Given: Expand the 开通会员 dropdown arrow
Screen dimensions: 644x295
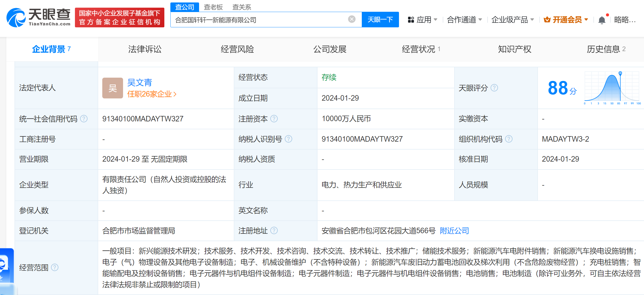Looking at the screenshot, I should point(586,20).
